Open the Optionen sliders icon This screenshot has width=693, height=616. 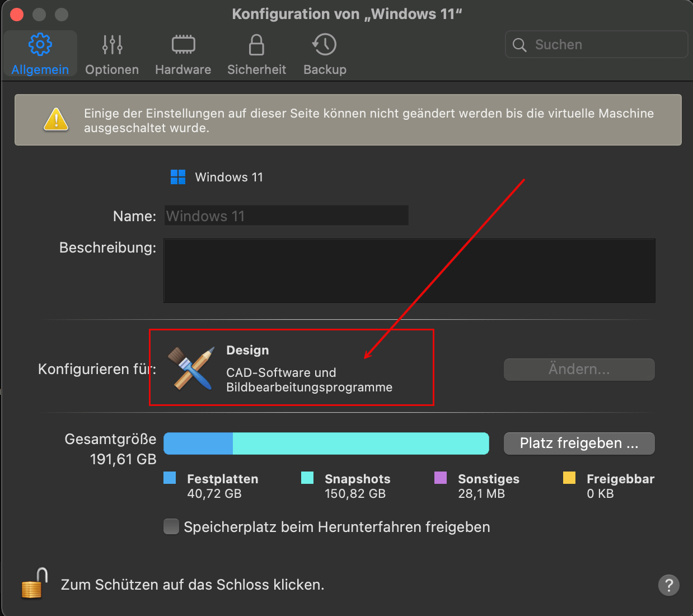[112, 45]
